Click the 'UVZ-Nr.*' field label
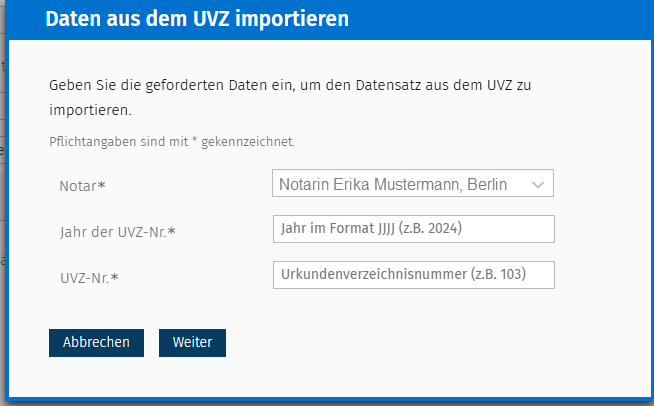This screenshot has width=654, height=406. 89,278
